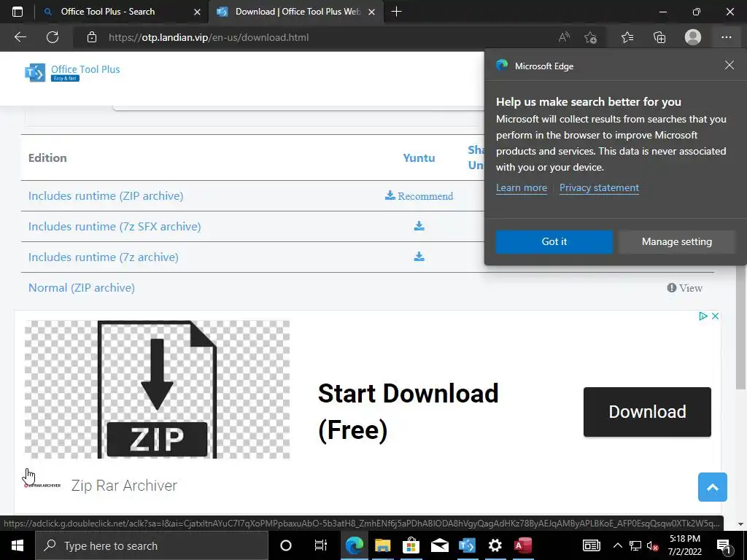The height and width of the screenshot is (560, 747).
Task: Close the Download | Office Tool Plus tab
Action: [x=372, y=12]
